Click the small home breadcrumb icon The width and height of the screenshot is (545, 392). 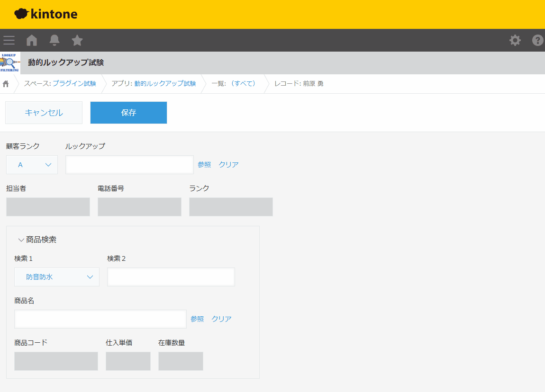click(6, 84)
